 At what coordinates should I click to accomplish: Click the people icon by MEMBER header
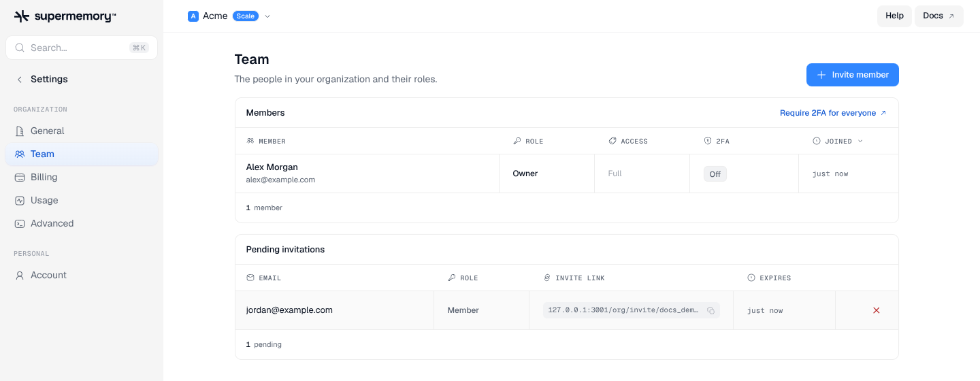pos(250,141)
